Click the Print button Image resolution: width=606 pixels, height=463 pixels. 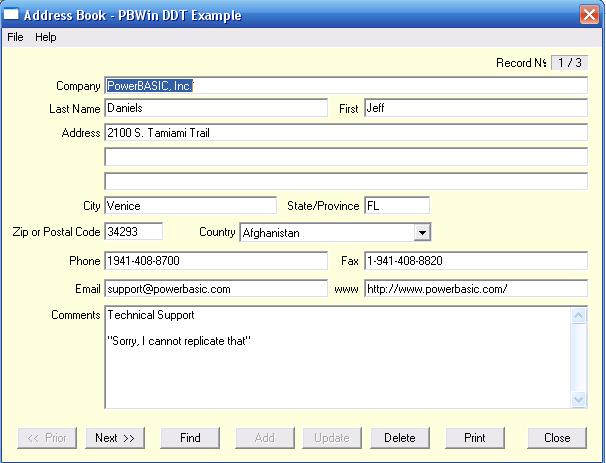pos(475,438)
